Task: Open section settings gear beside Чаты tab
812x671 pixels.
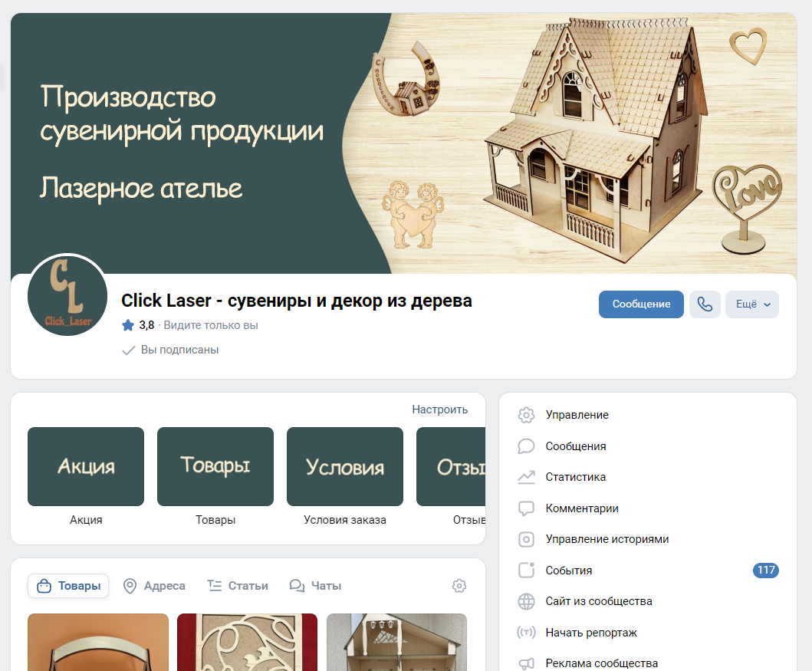Action: tap(459, 586)
